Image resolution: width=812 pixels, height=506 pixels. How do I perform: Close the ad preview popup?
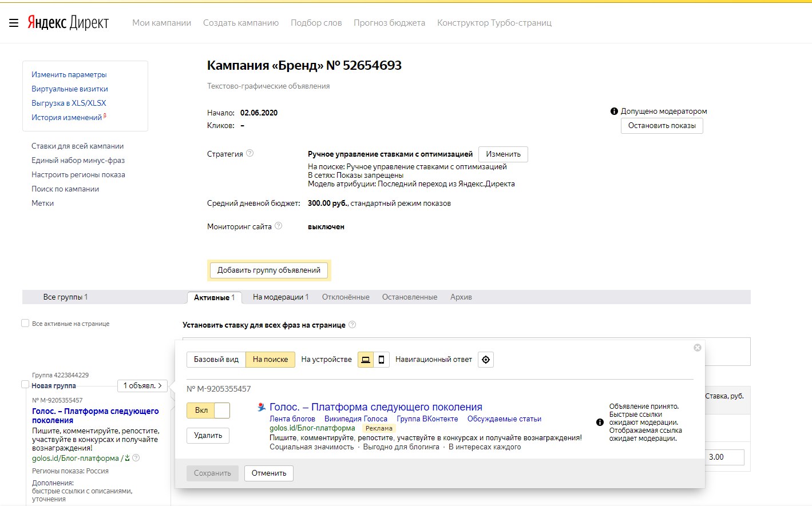tap(697, 348)
